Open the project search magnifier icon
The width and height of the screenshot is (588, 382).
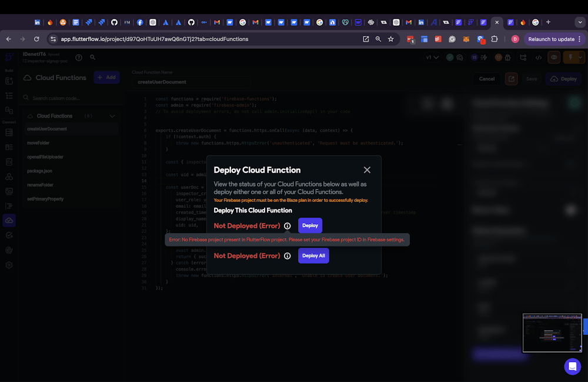click(x=93, y=58)
